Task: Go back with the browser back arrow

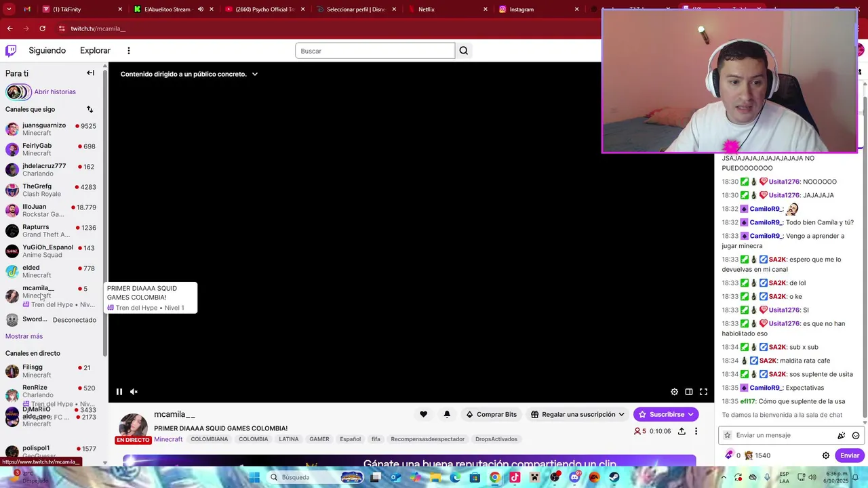Action: point(9,28)
